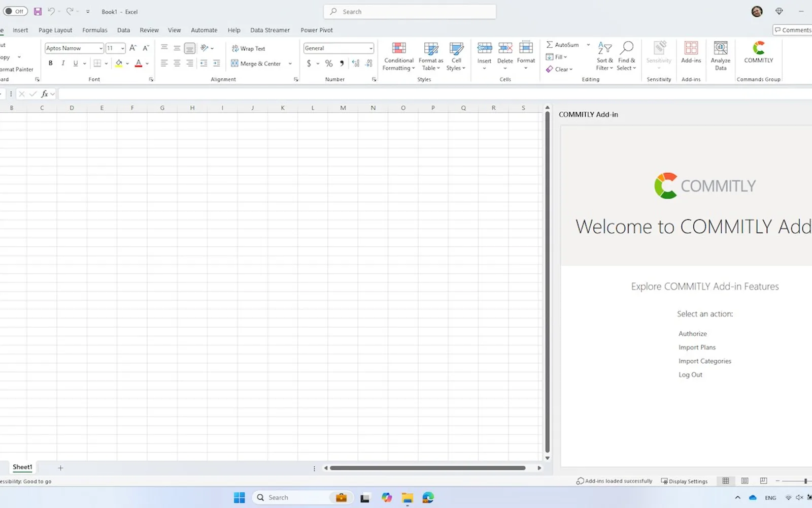The height and width of the screenshot is (508, 812).
Task: Open the Data Streamer tab
Action: pos(270,30)
